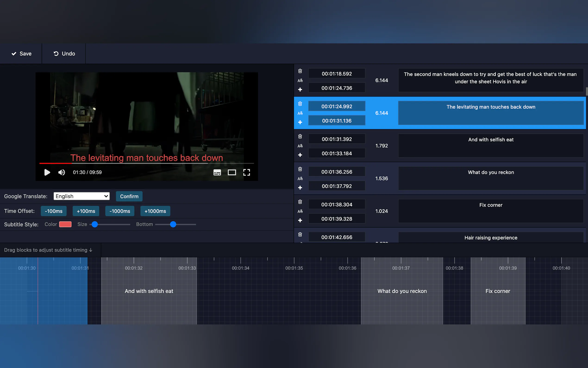Screen dimensions: 588x368
Task: Translate the first subtitle about second man
Action: pos(300,81)
